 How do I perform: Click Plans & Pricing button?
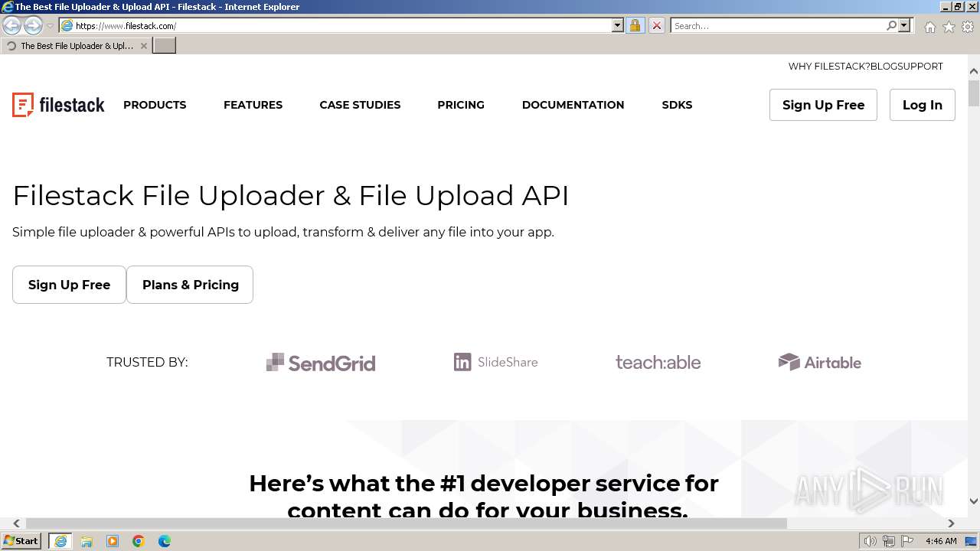point(190,285)
